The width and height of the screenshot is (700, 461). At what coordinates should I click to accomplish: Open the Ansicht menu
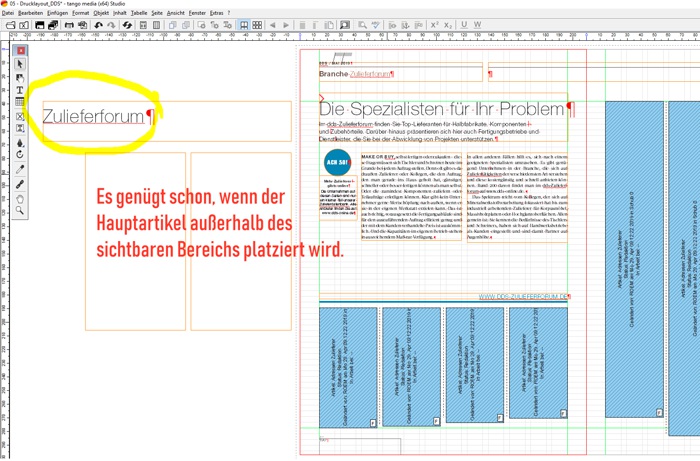(x=175, y=13)
